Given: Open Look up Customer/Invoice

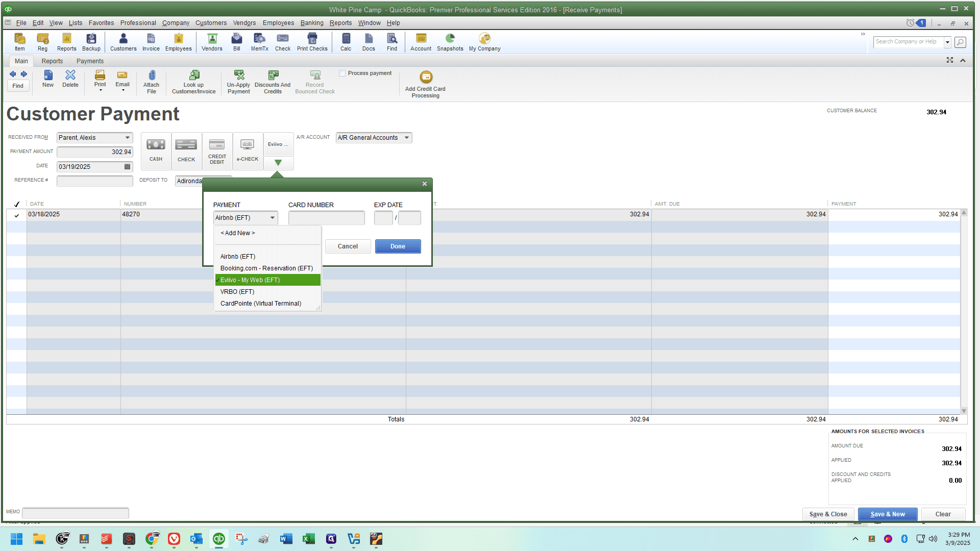Looking at the screenshot, I should (194, 82).
